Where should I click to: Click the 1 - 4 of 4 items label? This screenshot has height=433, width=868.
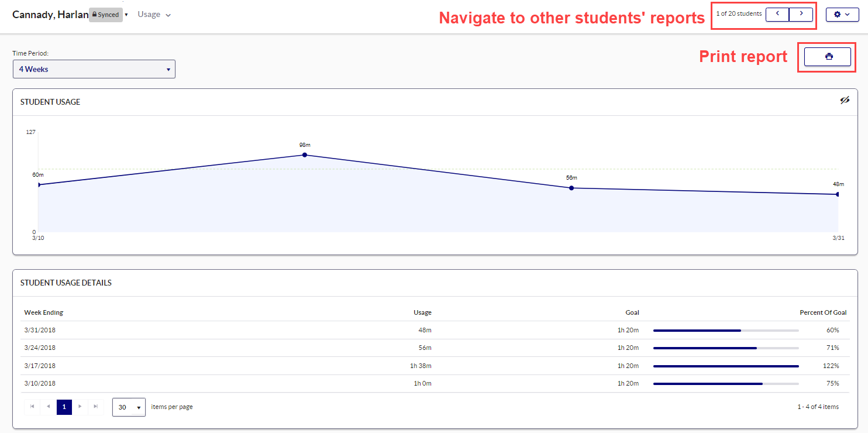click(x=818, y=407)
